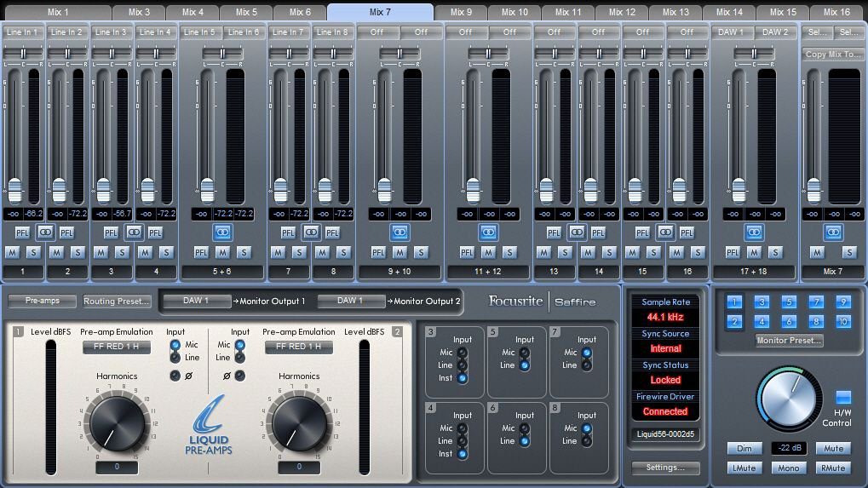The image size is (868, 488).
Task: Click the Pre-amps button
Action: pyautogui.click(x=42, y=301)
